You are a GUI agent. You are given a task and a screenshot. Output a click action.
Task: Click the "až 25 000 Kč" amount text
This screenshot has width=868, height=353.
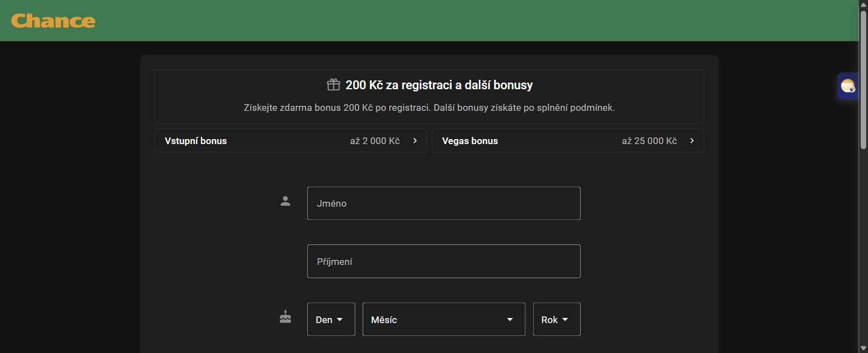click(x=649, y=141)
